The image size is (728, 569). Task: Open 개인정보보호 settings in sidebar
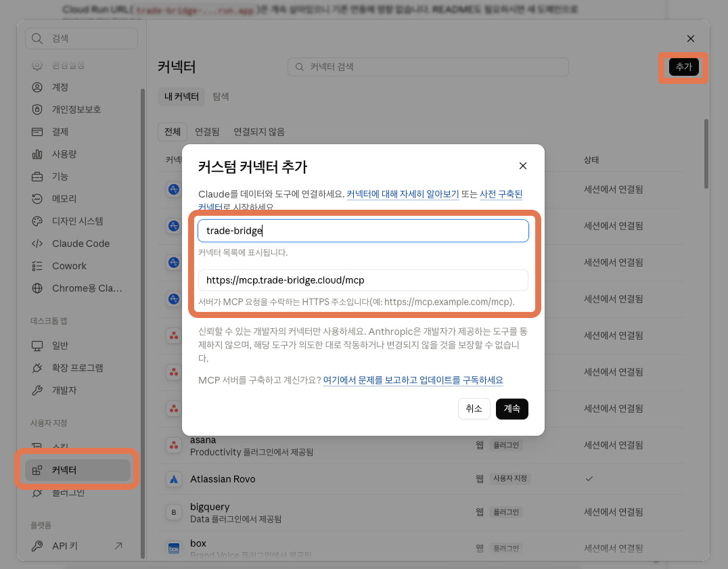pyautogui.click(x=79, y=110)
